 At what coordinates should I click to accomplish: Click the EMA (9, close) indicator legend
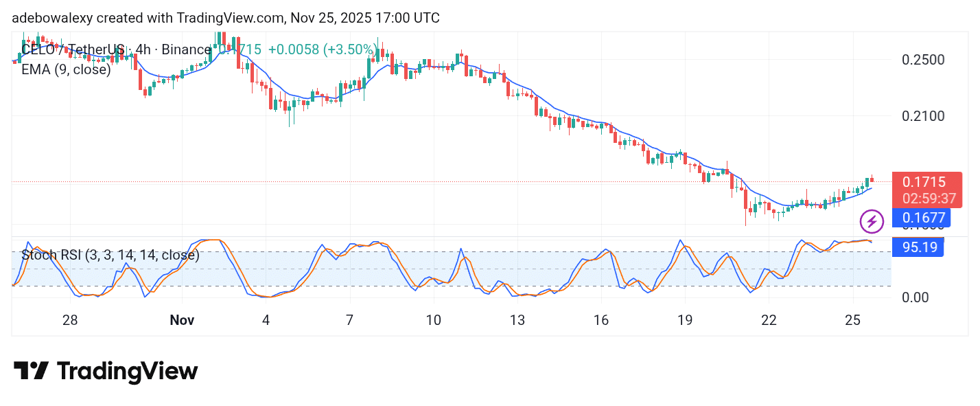point(66,69)
